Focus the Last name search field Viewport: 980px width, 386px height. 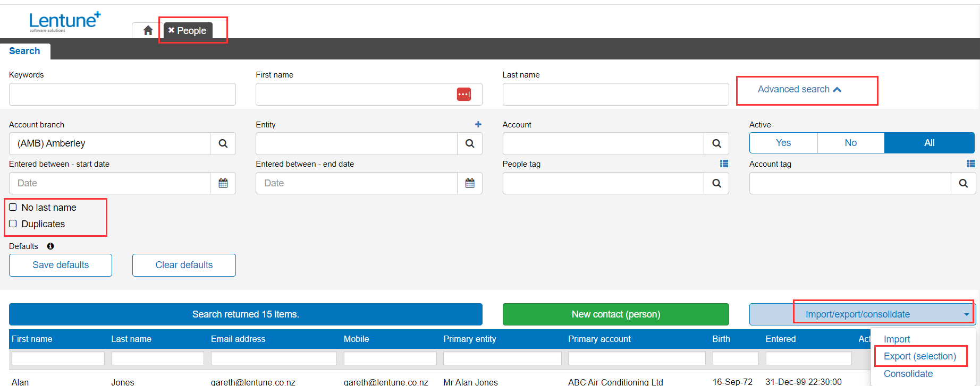[x=615, y=94]
